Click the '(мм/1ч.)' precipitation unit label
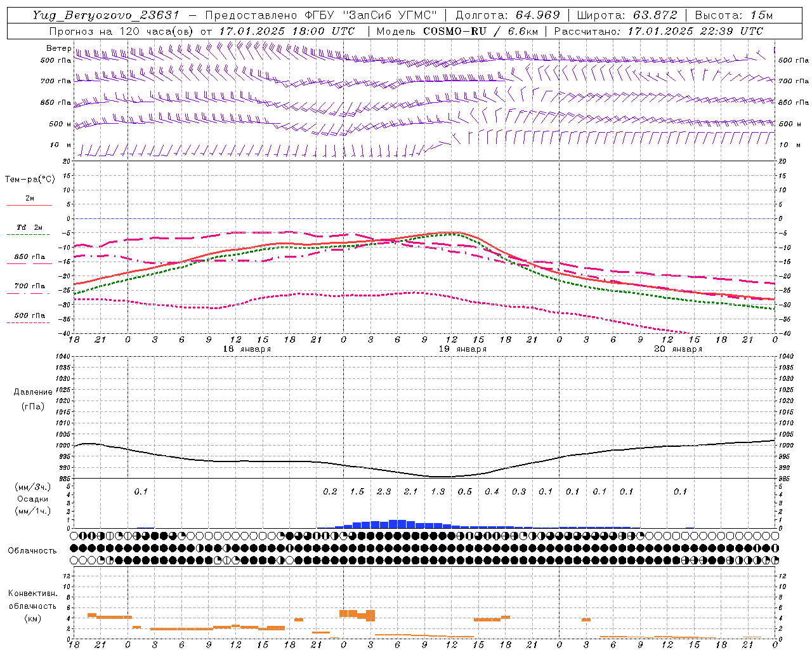812x650 pixels. pos(33,511)
